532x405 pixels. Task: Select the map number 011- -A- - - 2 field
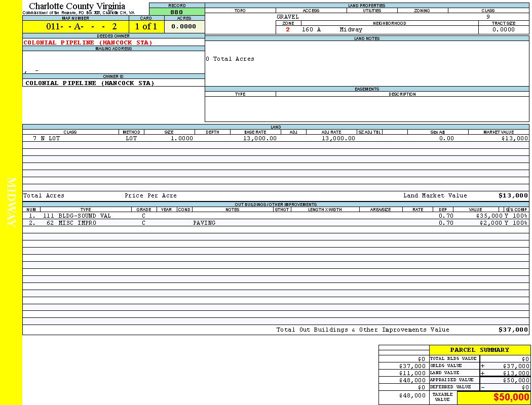click(81, 26)
